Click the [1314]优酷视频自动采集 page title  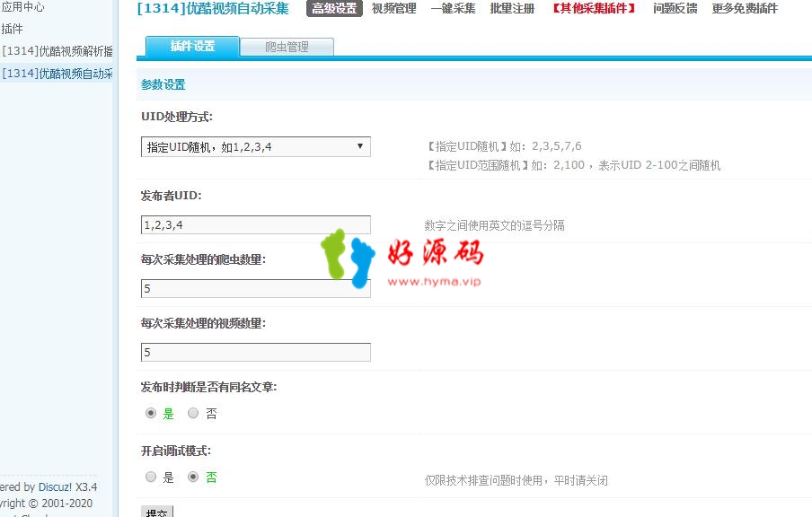pyautogui.click(x=213, y=9)
